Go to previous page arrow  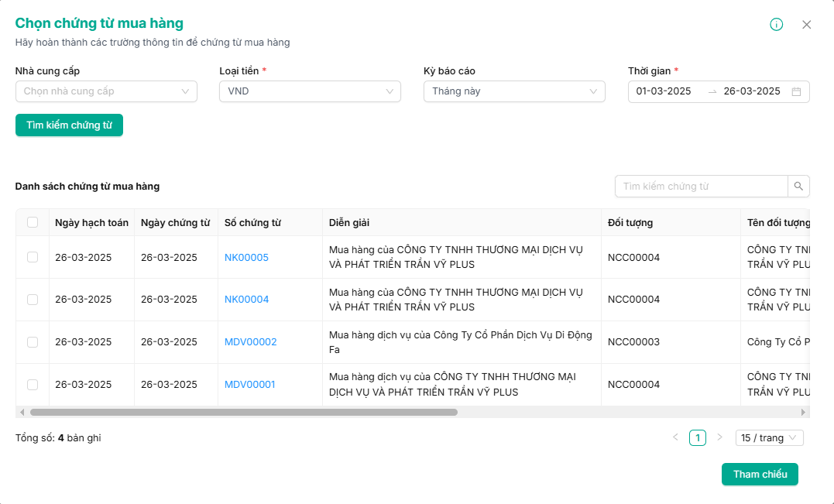pyautogui.click(x=675, y=437)
